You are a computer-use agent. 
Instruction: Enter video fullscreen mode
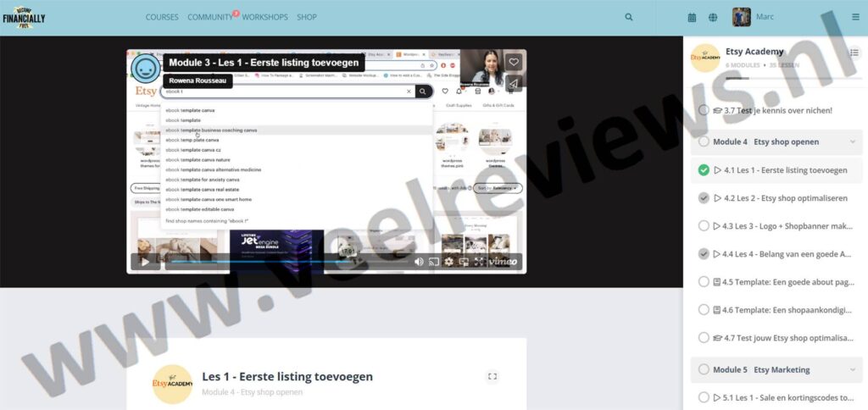[479, 262]
